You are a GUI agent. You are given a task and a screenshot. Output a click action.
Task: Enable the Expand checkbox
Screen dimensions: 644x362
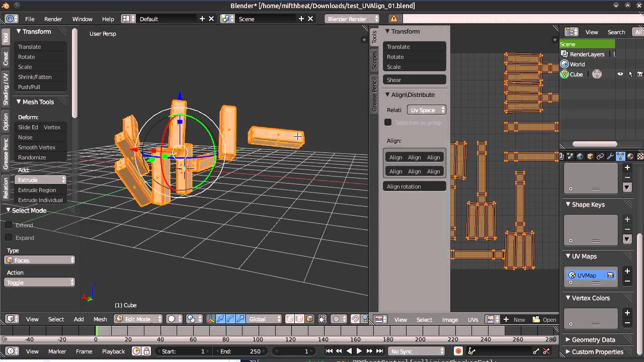9,237
